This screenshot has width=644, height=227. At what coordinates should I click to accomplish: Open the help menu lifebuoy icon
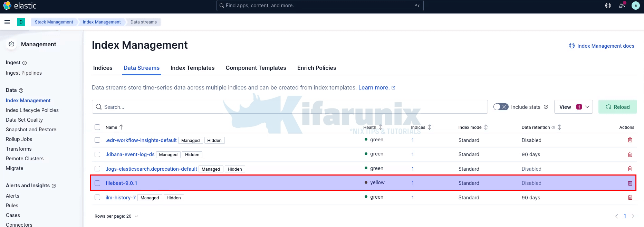click(608, 6)
